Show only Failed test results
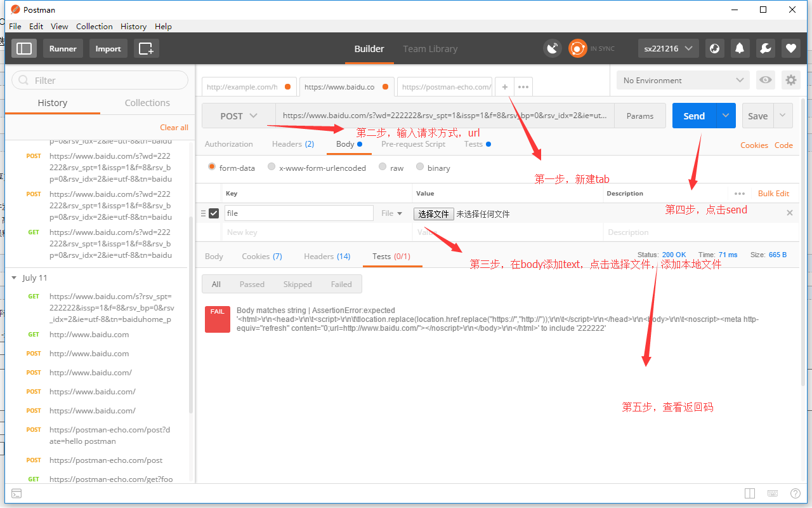This screenshot has width=812, height=508. [x=341, y=284]
